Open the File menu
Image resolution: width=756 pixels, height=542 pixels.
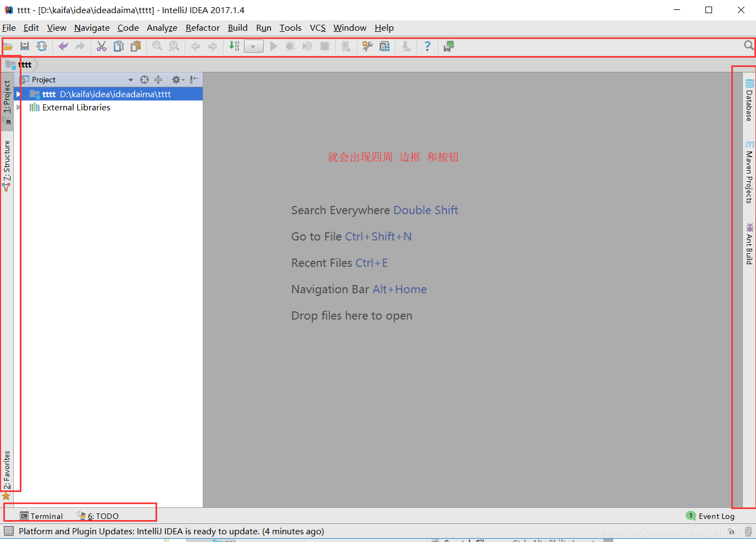(9, 28)
